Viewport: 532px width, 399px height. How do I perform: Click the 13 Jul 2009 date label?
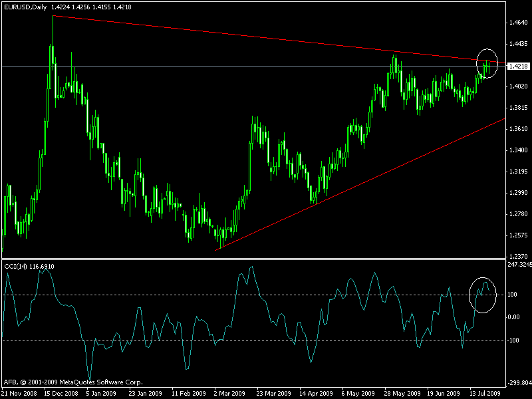point(485,393)
